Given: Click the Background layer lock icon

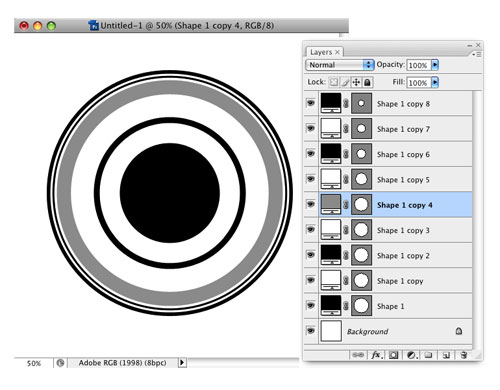Looking at the screenshot, I should [x=459, y=331].
